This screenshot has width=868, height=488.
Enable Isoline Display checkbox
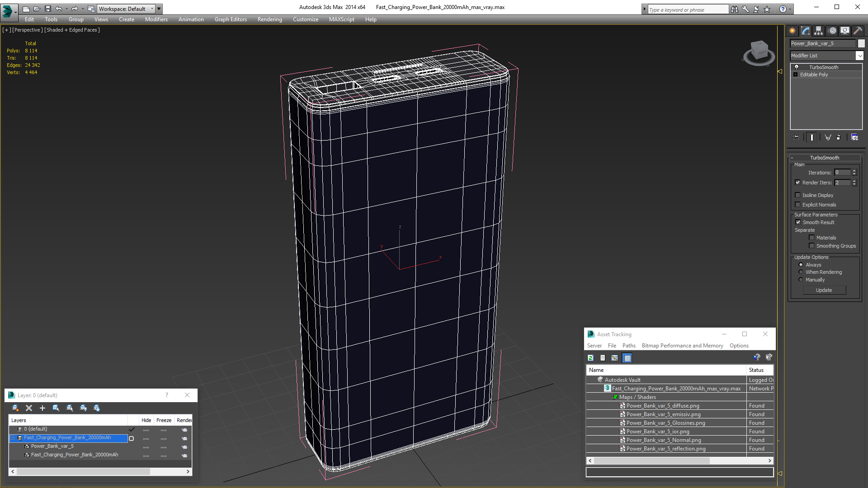point(798,195)
